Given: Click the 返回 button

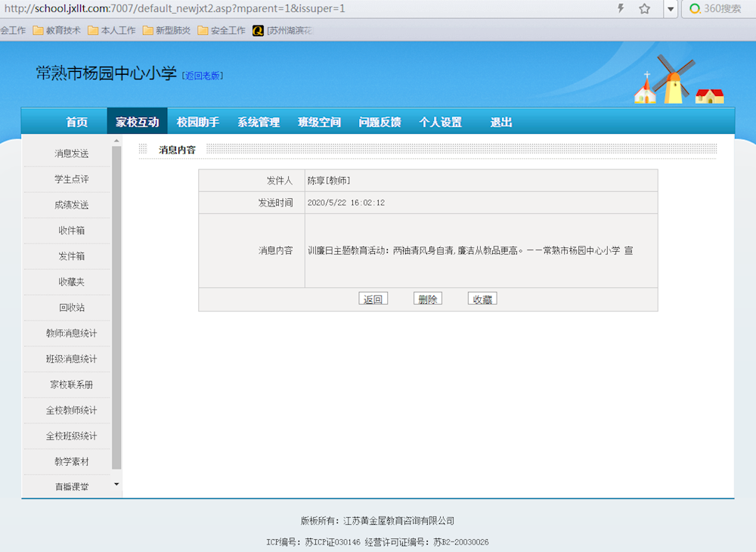Looking at the screenshot, I should tap(373, 299).
